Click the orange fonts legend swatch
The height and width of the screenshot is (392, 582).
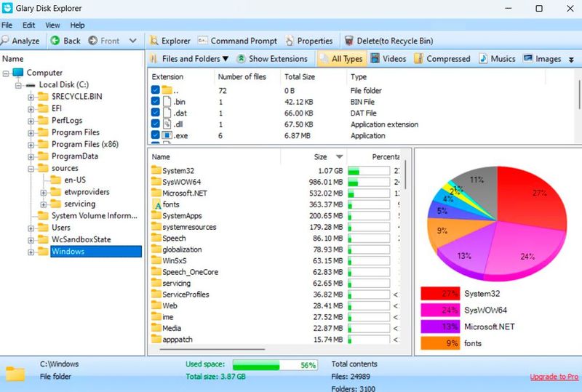[x=440, y=343]
